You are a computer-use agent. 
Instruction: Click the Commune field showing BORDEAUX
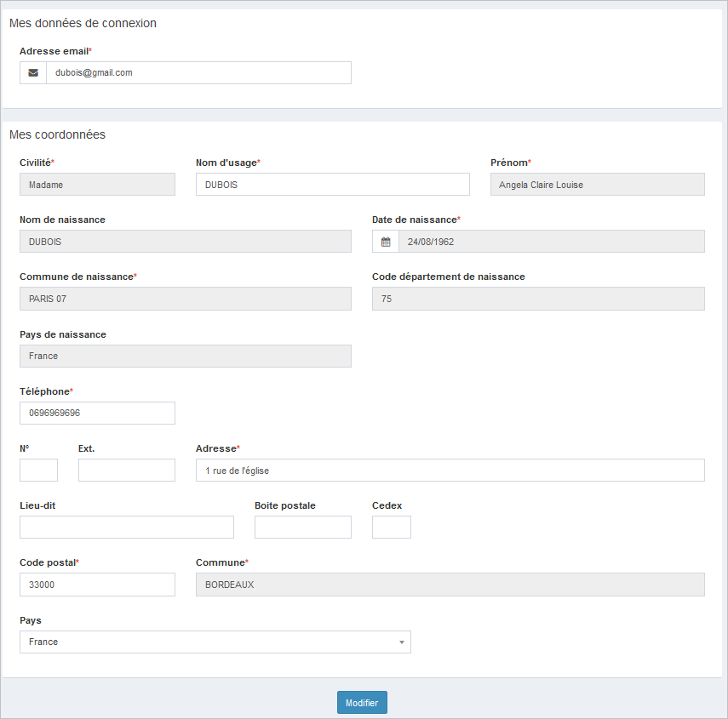coord(450,585)
